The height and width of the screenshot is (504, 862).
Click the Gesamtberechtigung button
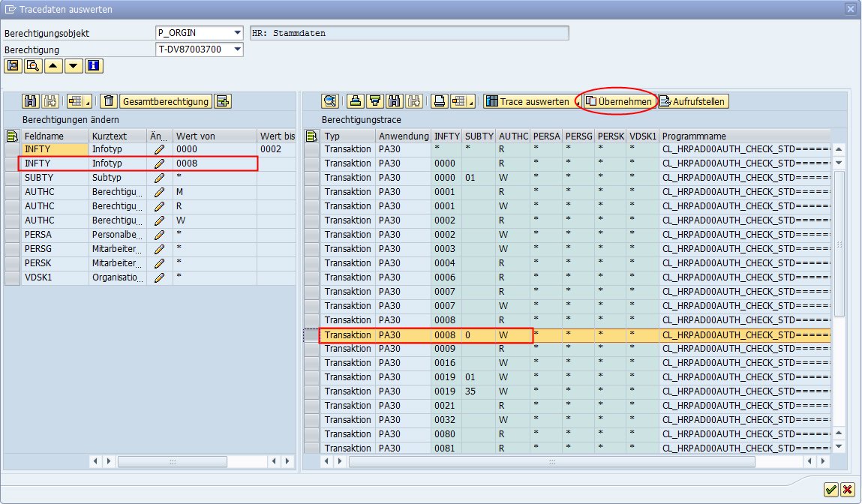click(x=166, y=101)
